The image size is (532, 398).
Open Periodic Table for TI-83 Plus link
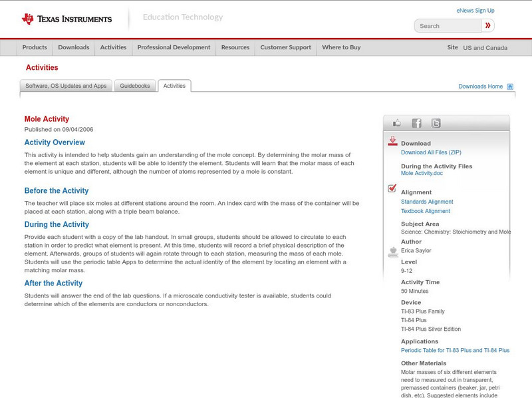pyautogui.click(x=455, y=351)
